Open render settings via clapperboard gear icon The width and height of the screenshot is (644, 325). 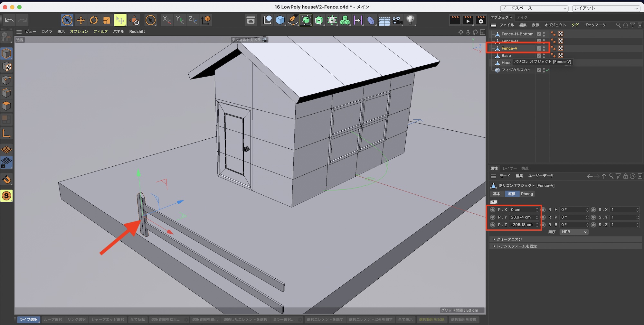[x=481, y=20]
